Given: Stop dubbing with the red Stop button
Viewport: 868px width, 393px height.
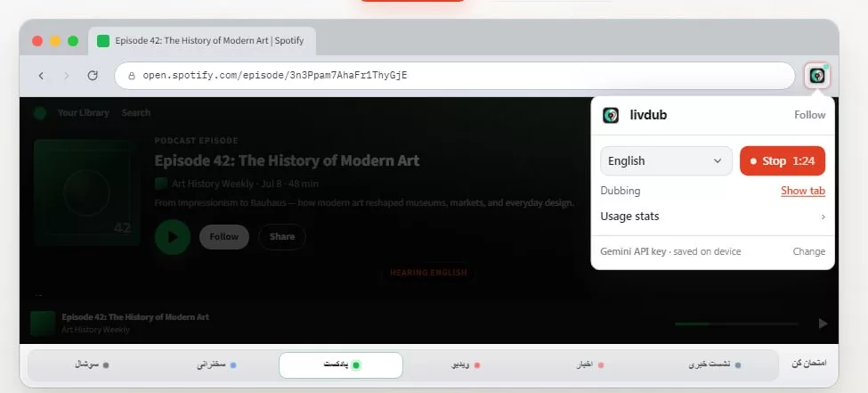Looking at the screenshot, I should point(783,160).
